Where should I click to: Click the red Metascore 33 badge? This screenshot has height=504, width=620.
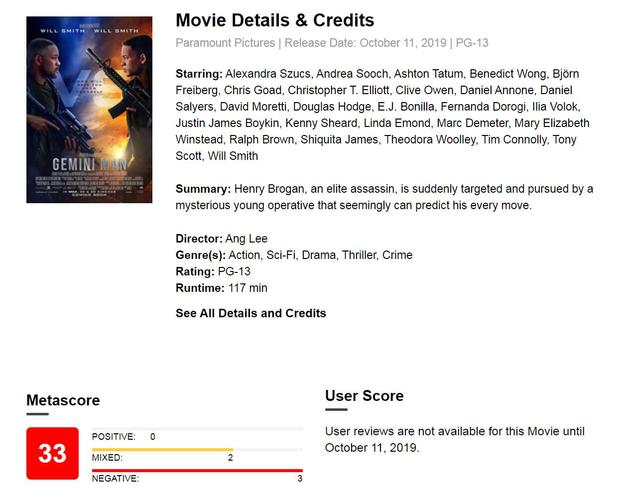(x=53, y=453)
